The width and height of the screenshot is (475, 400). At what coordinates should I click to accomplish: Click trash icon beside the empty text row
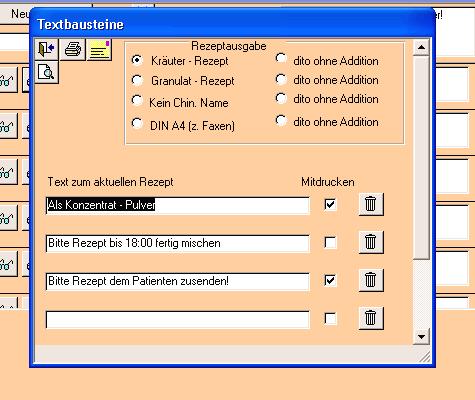point(371,318)
